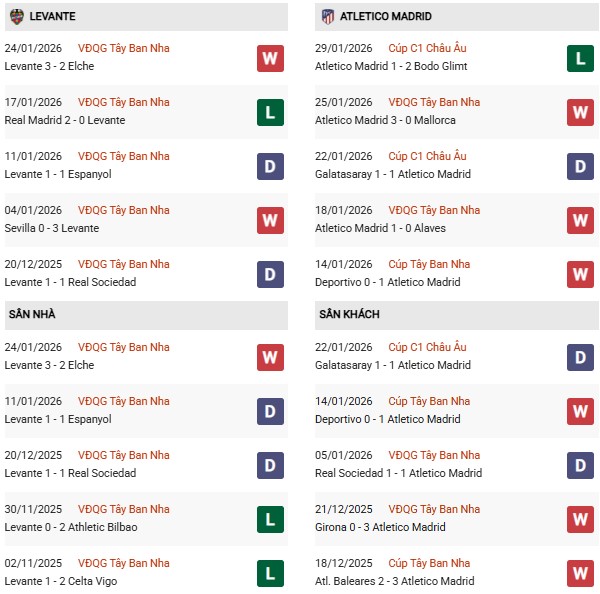Click L badge for Levante 0 - 2 Athletic Bilbao
Viewport: 600px width, 594px height.
269,519
